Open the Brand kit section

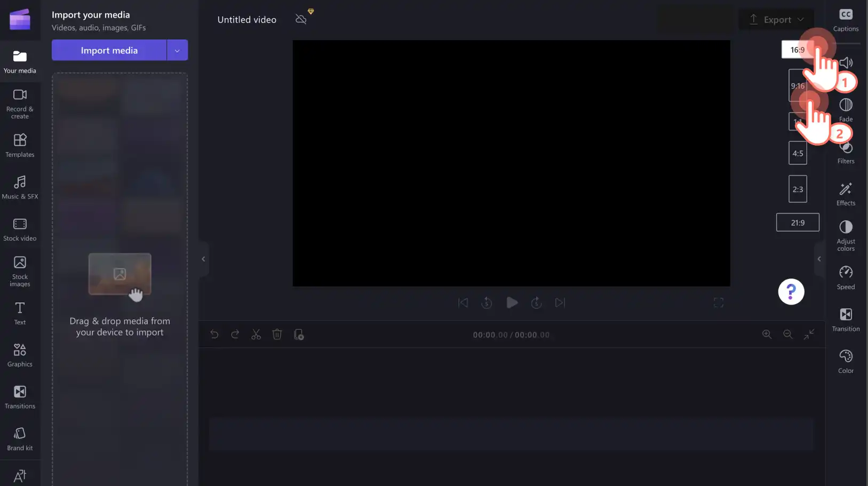coord(20,439)
